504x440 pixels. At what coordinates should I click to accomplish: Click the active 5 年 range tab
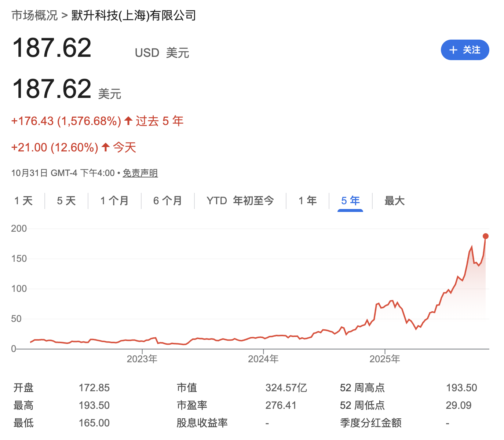tap(350, 201)
